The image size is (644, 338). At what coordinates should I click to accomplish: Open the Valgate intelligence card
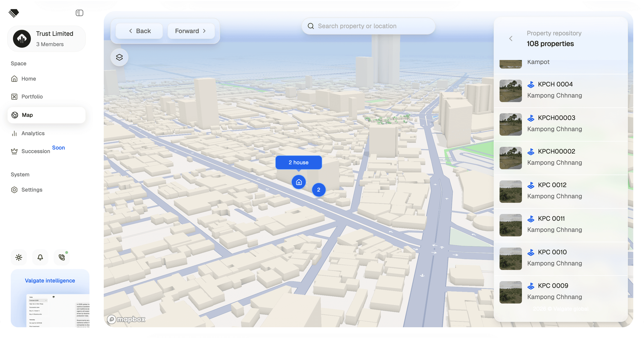pos(50,298)
